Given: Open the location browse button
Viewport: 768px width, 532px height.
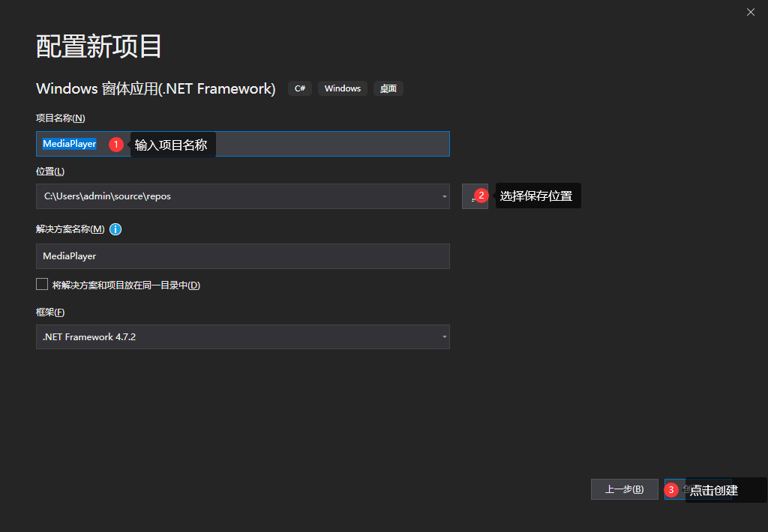Looking at the screenshot, I should pyautogui.click(x=469, y=196).
